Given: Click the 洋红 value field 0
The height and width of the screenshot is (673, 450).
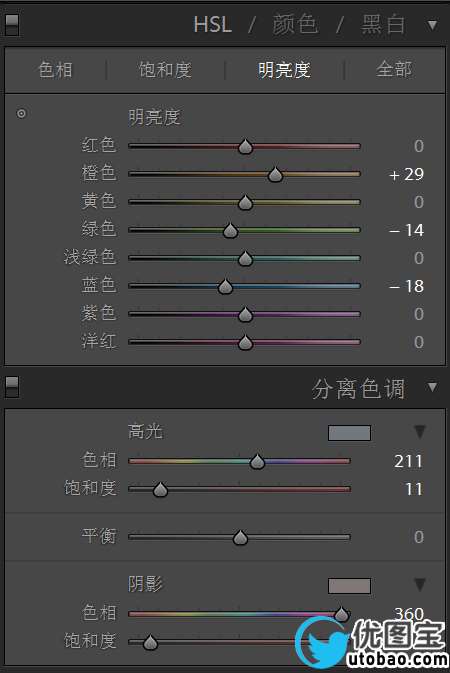Looking at the screenshot, I should point(419,342).
